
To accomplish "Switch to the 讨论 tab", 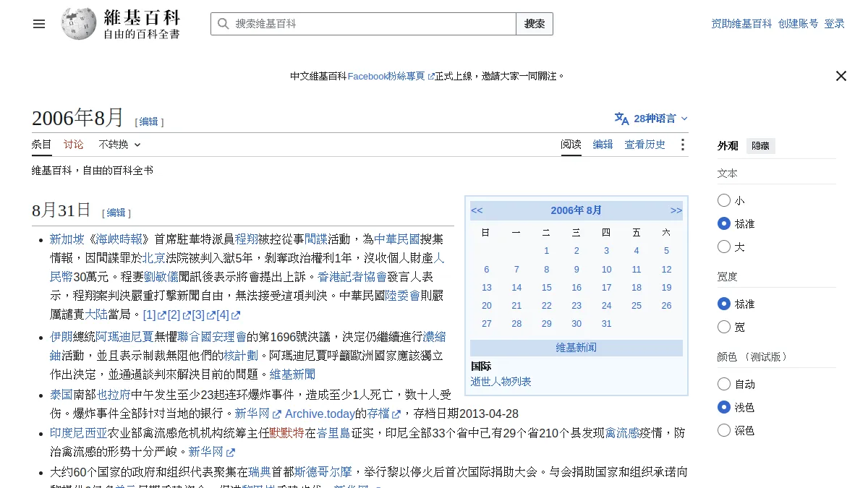I will tap(74, 145).
